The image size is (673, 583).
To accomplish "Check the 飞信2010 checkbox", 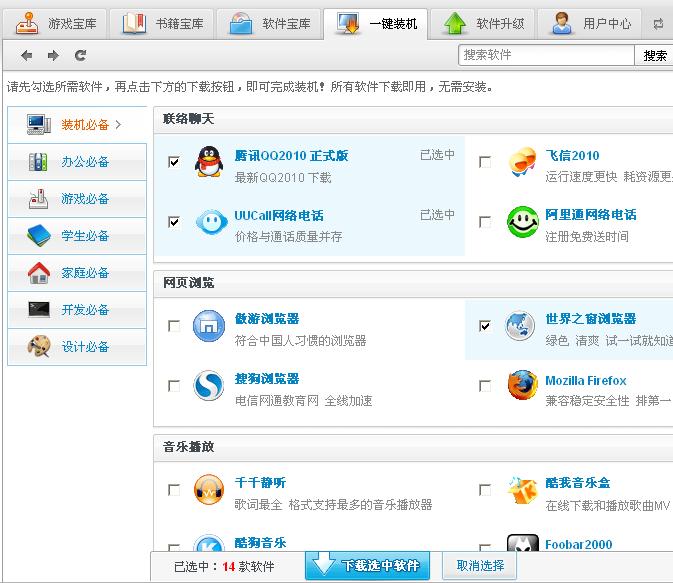I will pyautogui.click(x=485, y=162).
